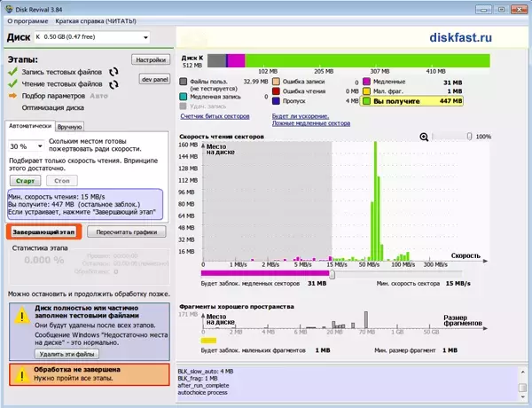Click the Оптимизация диска stage label
The image size is (532, 408).
click(53, 107)
